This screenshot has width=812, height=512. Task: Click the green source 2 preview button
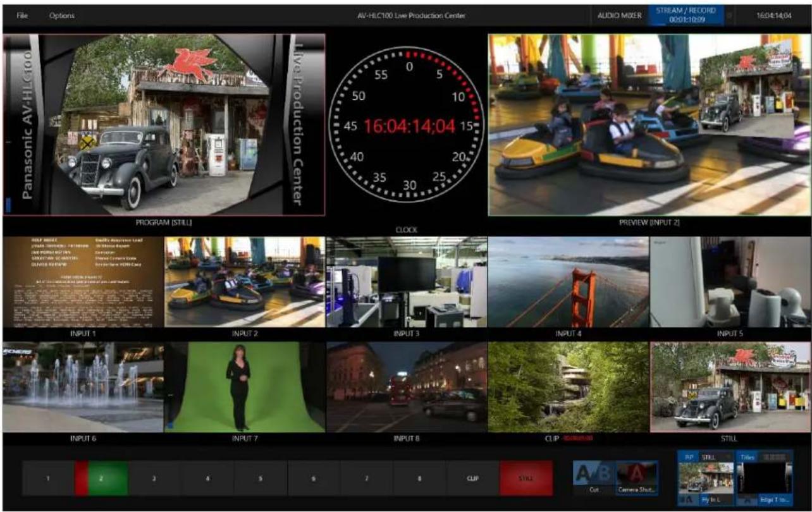[x=108, y=478]
